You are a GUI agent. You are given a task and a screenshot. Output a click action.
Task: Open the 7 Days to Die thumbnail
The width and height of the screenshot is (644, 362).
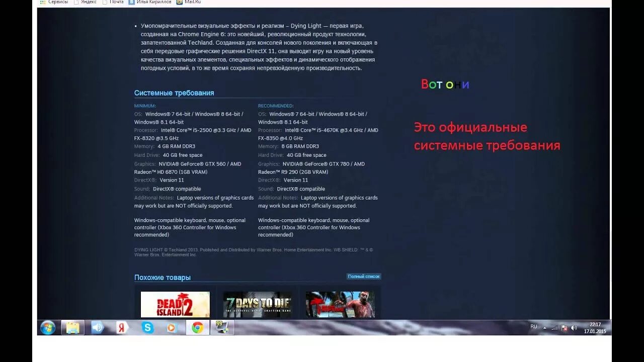click(258, 304)
